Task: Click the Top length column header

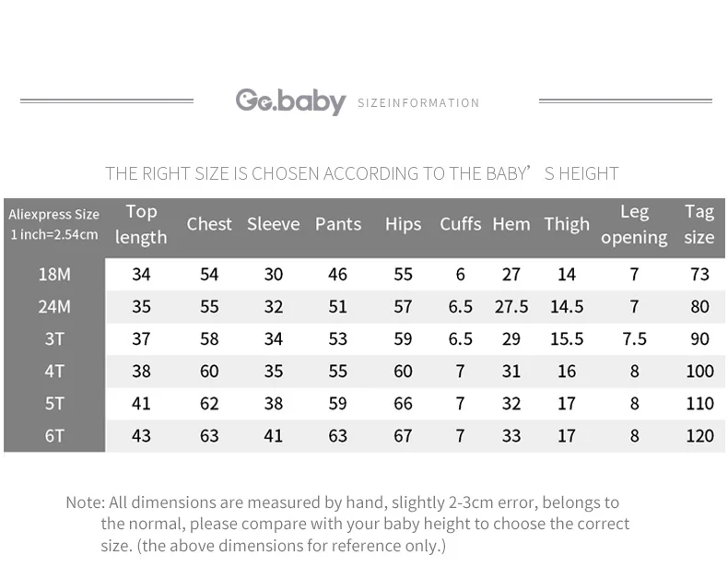Action: (141, 224)
